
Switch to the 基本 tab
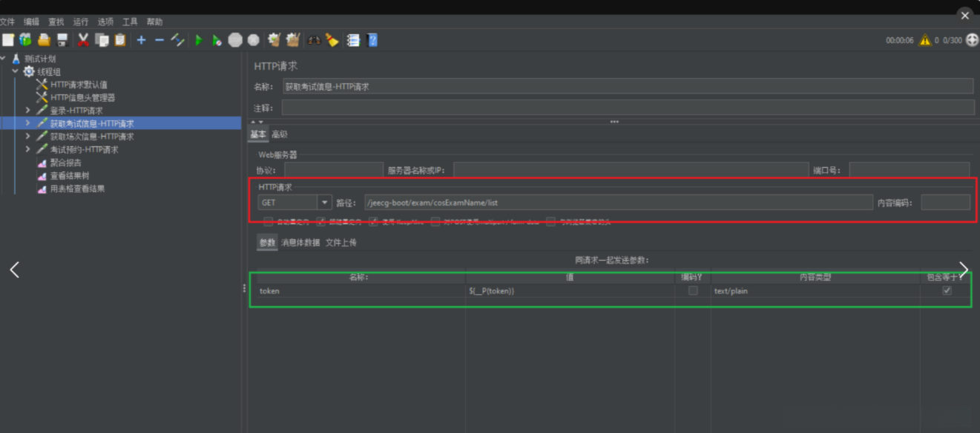257,134
